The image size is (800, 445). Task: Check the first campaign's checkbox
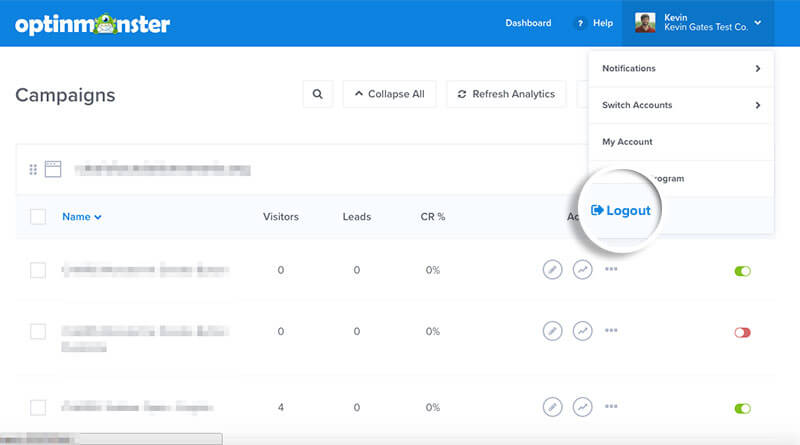(38, 270)
